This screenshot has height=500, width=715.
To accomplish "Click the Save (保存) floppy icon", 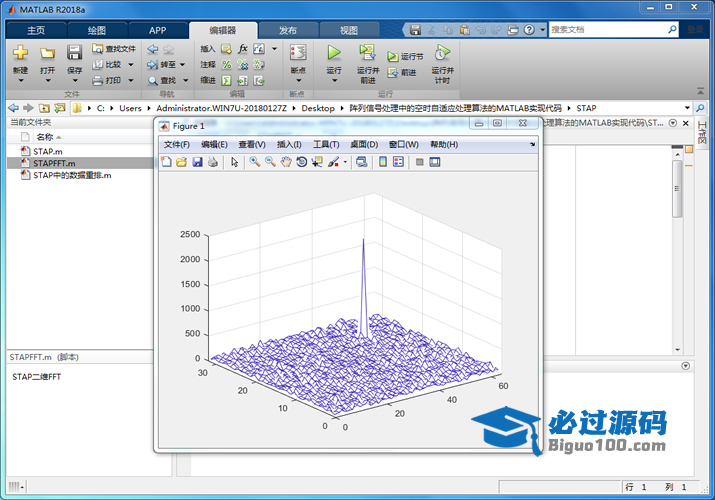I will pos(74,52).
